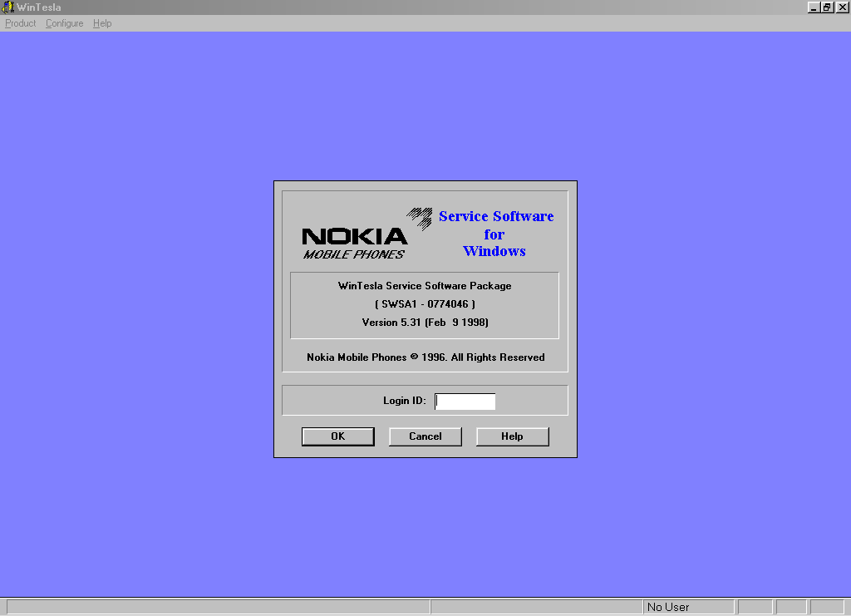
Task: Minimize the WinTesla window
Action: (x=814, y=7)
